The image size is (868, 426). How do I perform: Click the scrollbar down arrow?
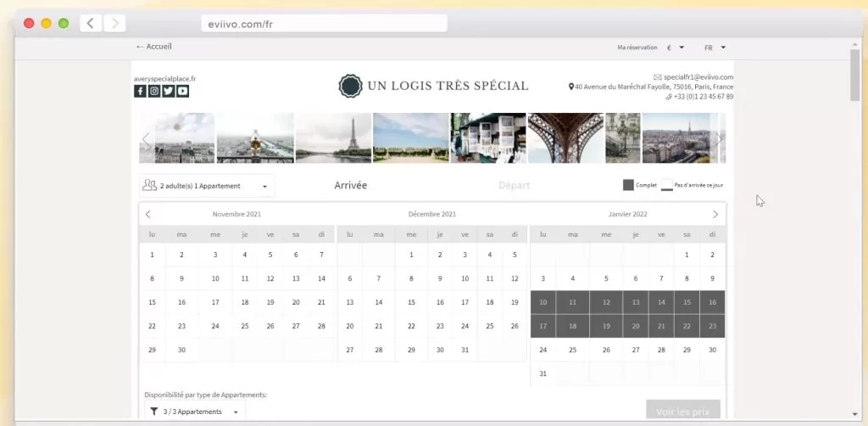855,414
